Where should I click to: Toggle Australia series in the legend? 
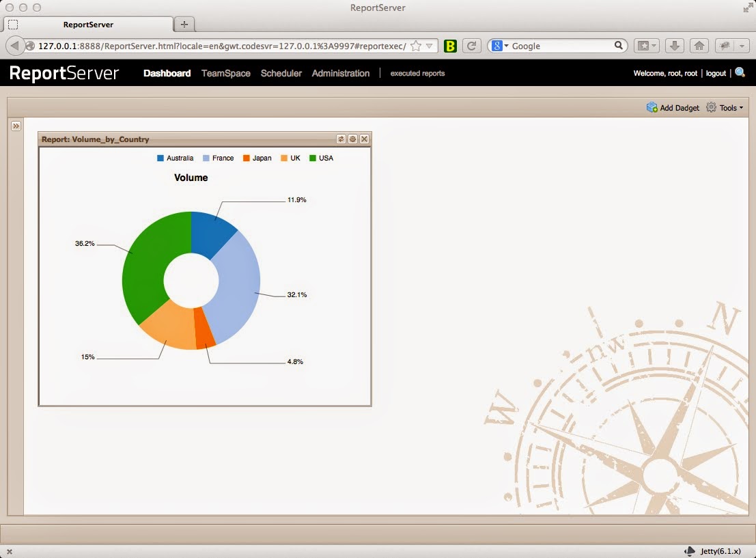pos(175,158)
